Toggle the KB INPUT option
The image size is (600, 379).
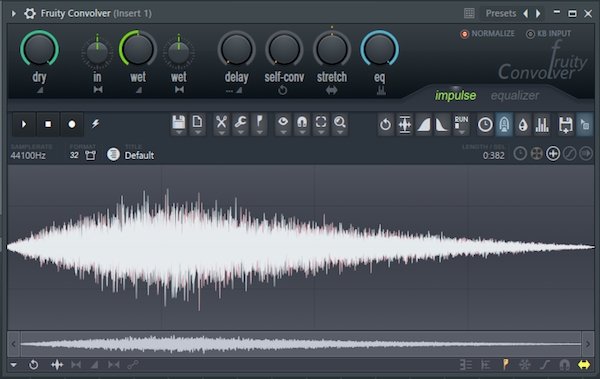click(549, 34)
